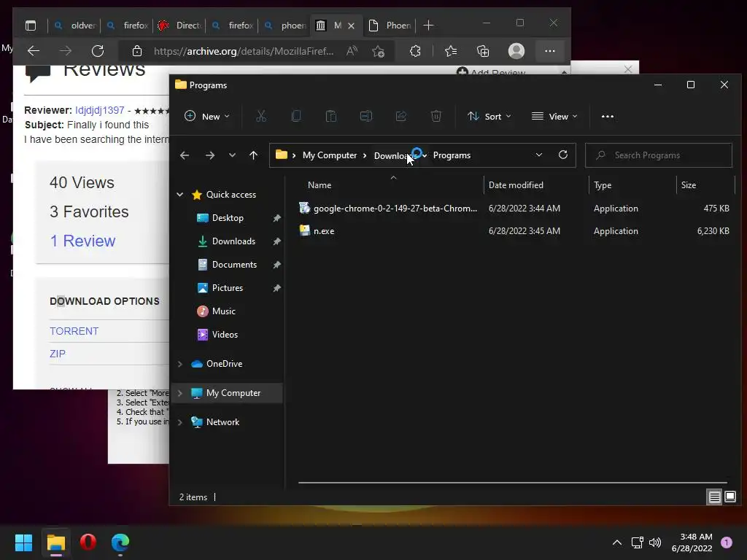Screen dimensions: 747x560
Task: Close the active archive.org tab
Action: click(351, 26)
